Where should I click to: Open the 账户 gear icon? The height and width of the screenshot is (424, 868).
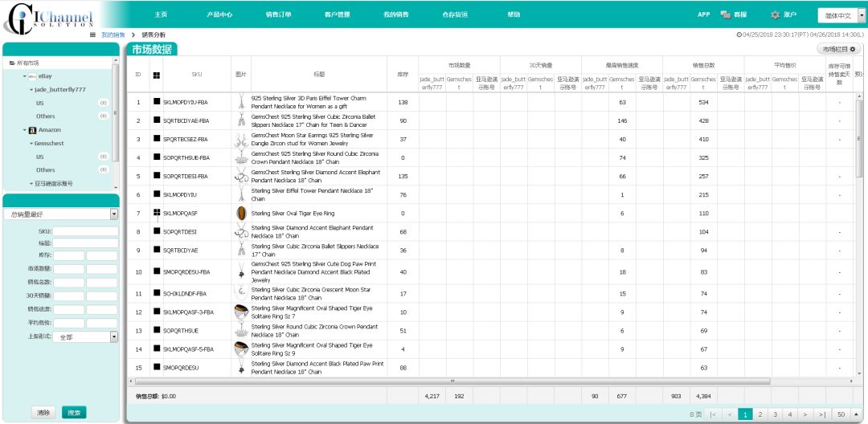click(775, 15)
